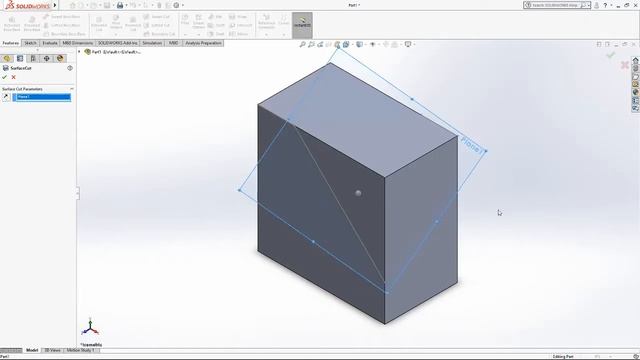Open the Simulation ribbon tab
This screenshot has height=360, width=640.
click(x=152, y=43)
